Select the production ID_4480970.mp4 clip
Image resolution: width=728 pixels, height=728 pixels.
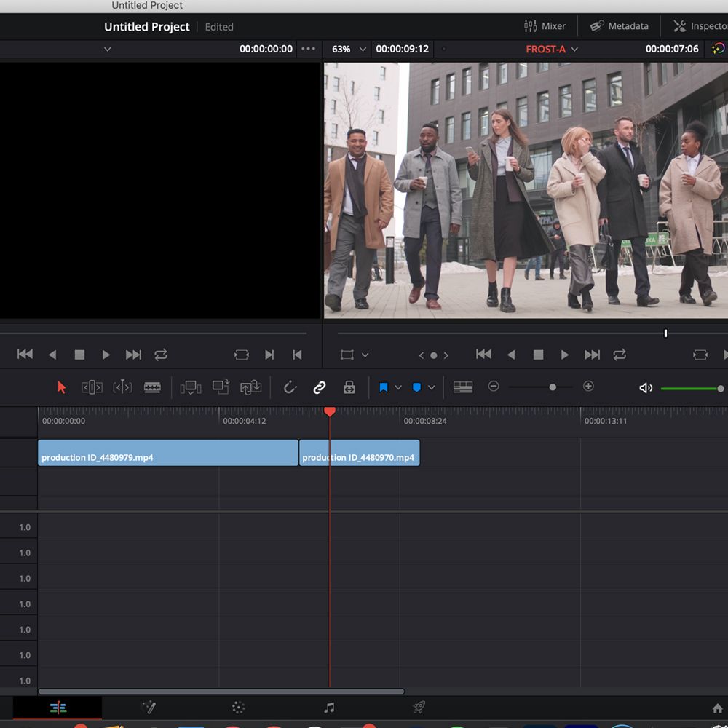point(359,453)
